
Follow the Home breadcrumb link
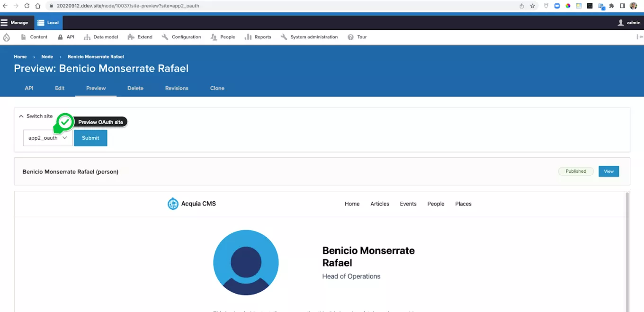(20, 57)
